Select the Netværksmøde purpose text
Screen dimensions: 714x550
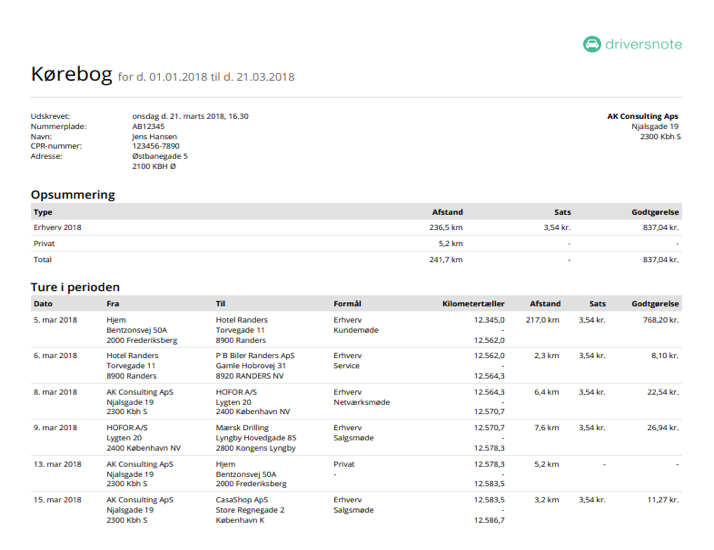coord(362,402)
